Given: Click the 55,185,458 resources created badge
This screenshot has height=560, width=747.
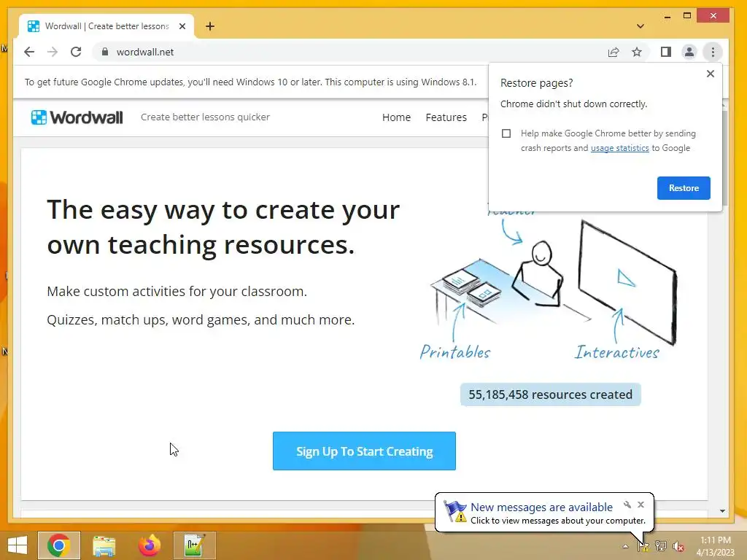Looking at the screenshot, I should coord(550,394).
